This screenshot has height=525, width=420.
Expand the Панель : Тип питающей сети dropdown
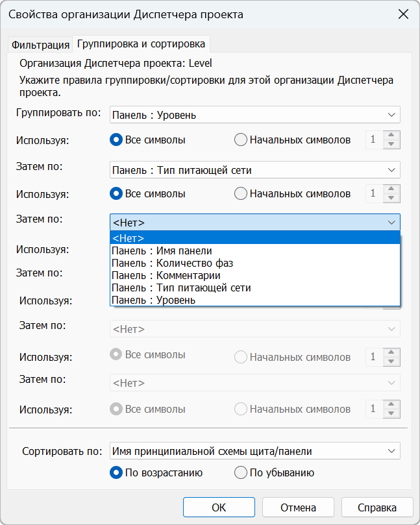pyautogui.click(x=254, y=171)
